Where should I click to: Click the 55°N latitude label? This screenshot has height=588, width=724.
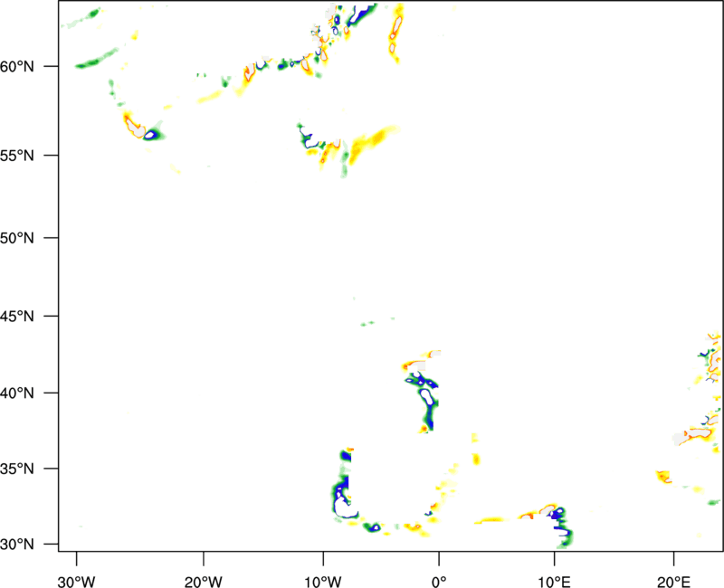coord(17,156)
